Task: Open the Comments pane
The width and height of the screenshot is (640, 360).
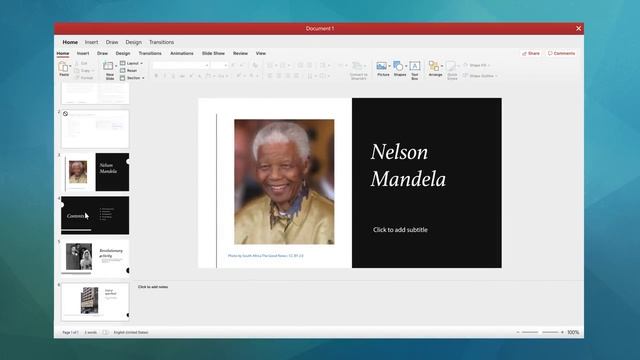Action: click(x=561, y=53)
